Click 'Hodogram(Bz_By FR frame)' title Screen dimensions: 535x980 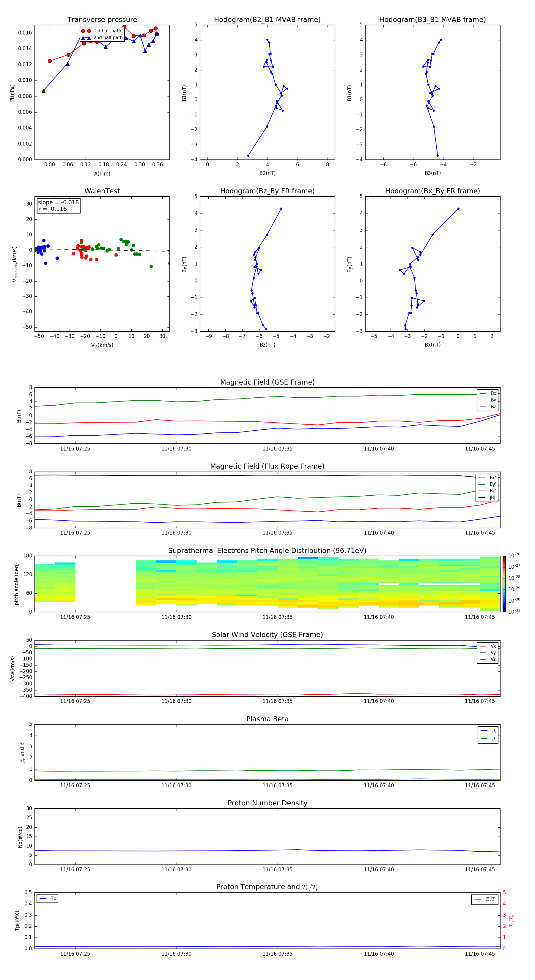tap(267, 191)
